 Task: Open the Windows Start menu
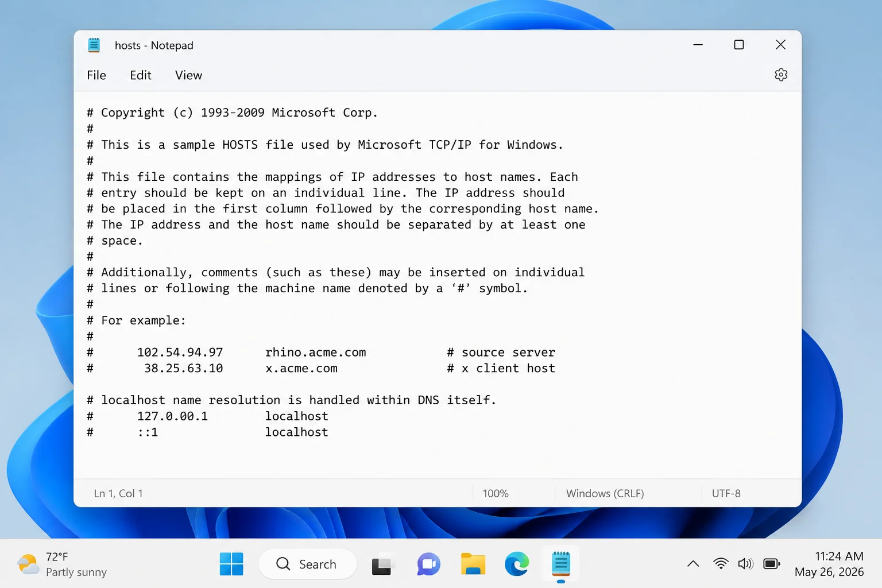[231, 564]
